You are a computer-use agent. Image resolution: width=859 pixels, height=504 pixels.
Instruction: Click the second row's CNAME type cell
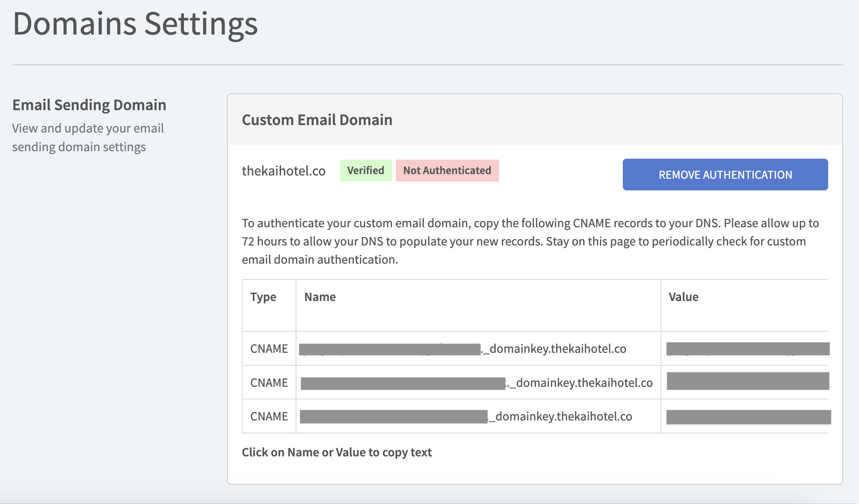coord(269,383)
